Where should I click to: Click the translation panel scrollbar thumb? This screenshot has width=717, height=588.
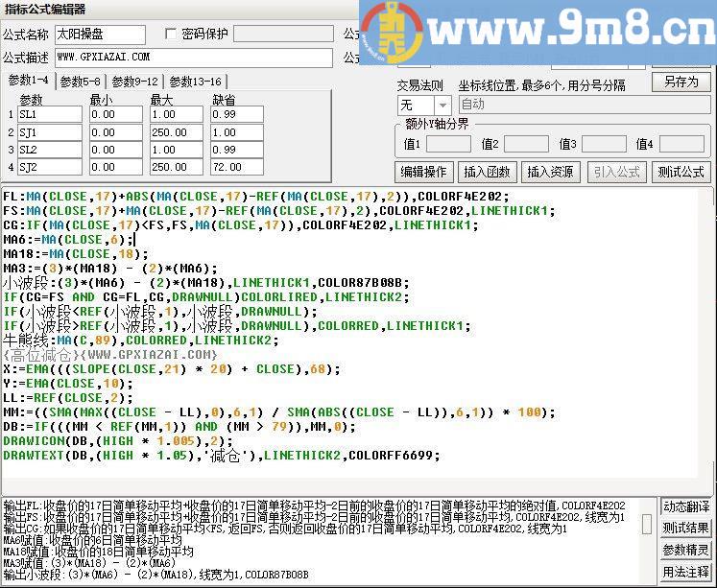click(647, 524)
